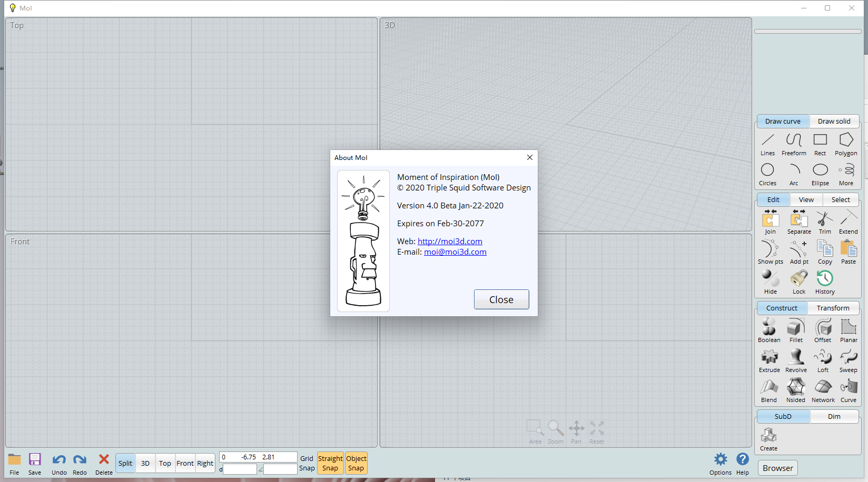Activate the Extrude tool
868x482 pixels.
769,360
